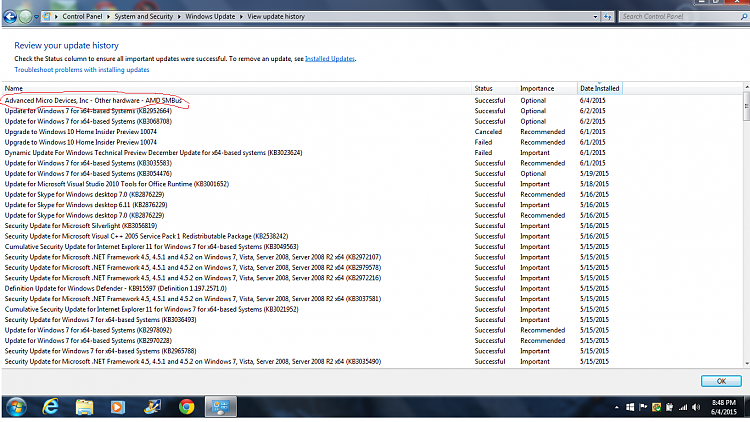Select the update KB3035583 row

[313, 163]
